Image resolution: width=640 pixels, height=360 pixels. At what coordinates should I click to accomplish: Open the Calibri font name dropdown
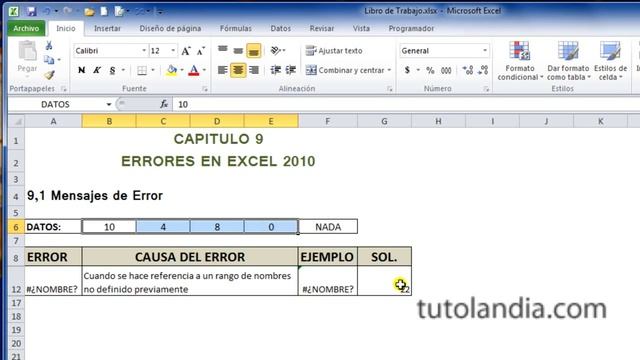click(144, 51)
